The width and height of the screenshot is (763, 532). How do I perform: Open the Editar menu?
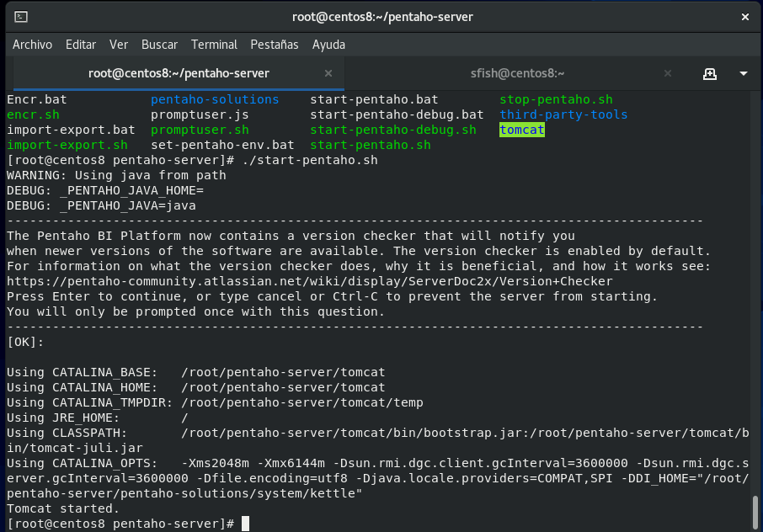click(81, 45)
